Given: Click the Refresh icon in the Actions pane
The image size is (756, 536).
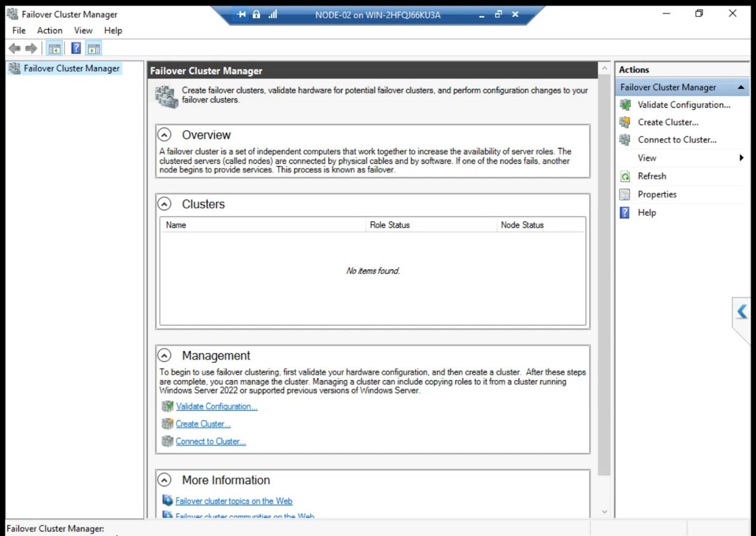Looking at the screenshot, I should pyautogui.click(x=625, y=176).
